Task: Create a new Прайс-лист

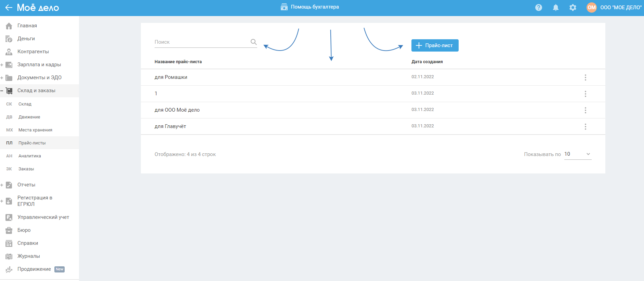Action: click(435, 45)
